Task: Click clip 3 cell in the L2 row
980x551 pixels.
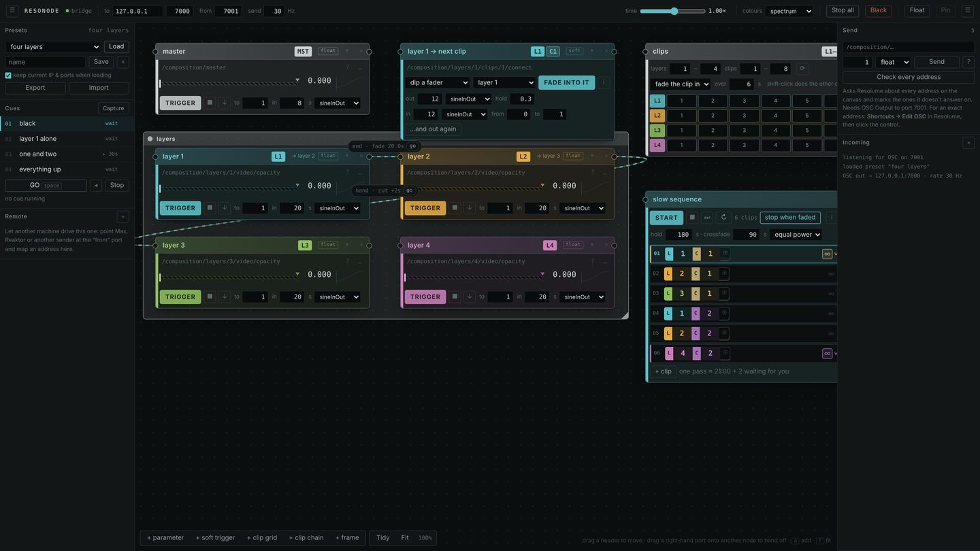Action: pyautogui.click(x=744, y=116)
